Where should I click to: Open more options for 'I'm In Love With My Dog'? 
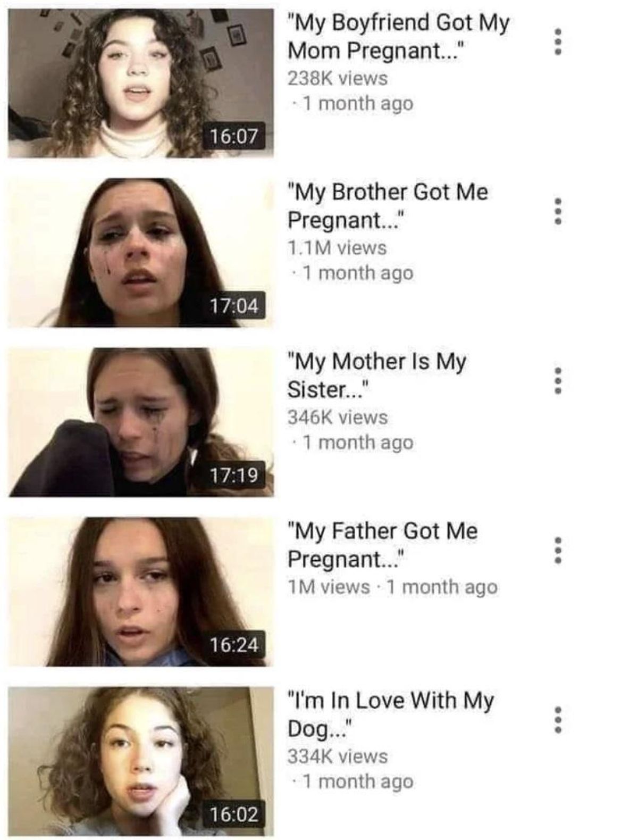click(557, 719)
